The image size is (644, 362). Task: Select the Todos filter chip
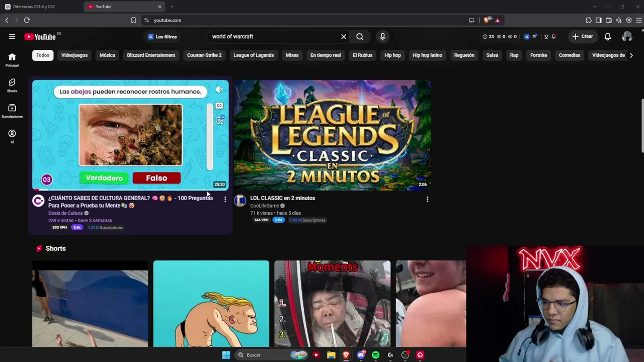[x=43, y=55]
